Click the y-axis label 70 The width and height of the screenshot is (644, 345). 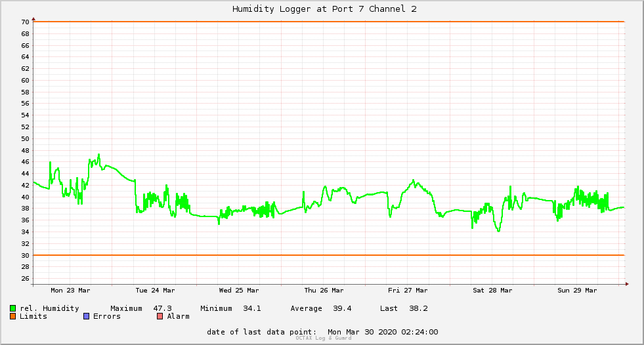26,22
